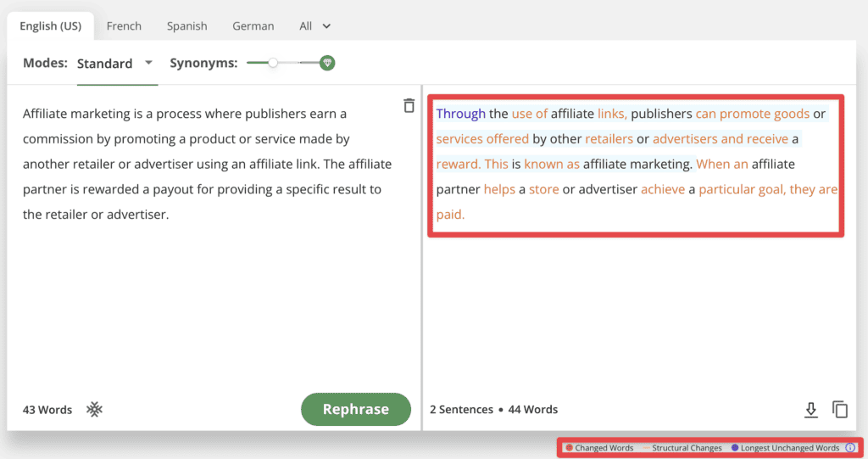Click the changed word "links,"
The image size is (868, 459).
coord(612,114)
